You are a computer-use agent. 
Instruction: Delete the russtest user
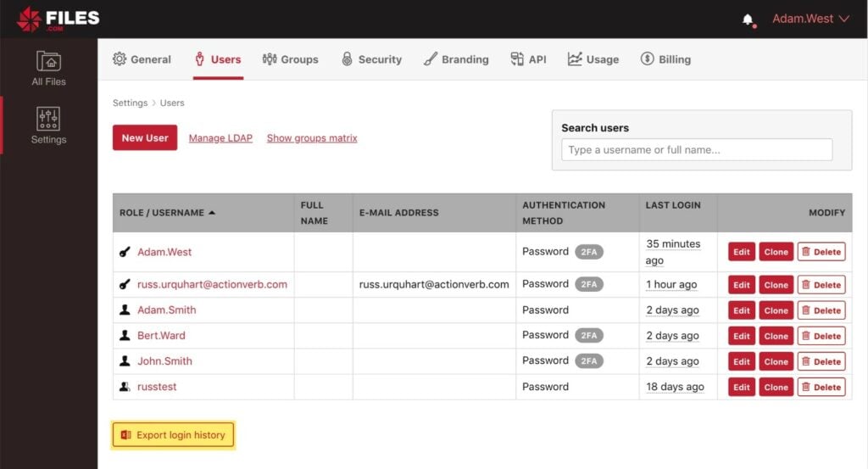[x=821, y=387]
